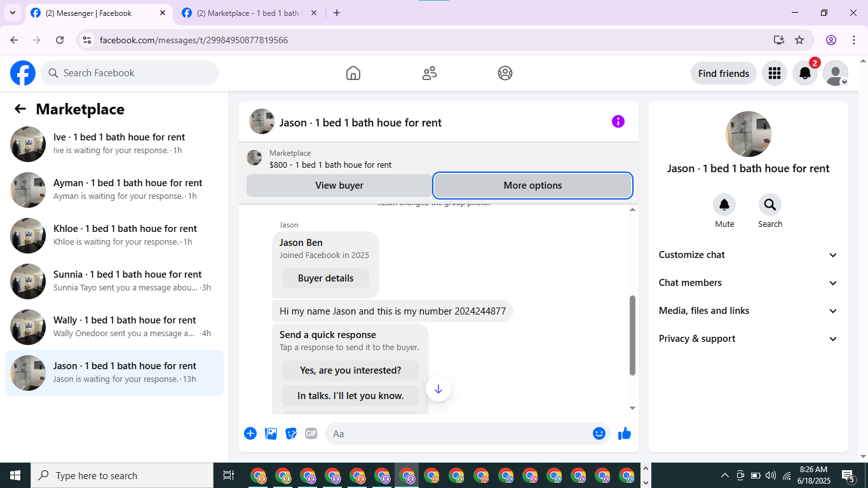Open the Groups icon in top navigation
This screenshot has width=868, height=488.
tap(505, 73)
